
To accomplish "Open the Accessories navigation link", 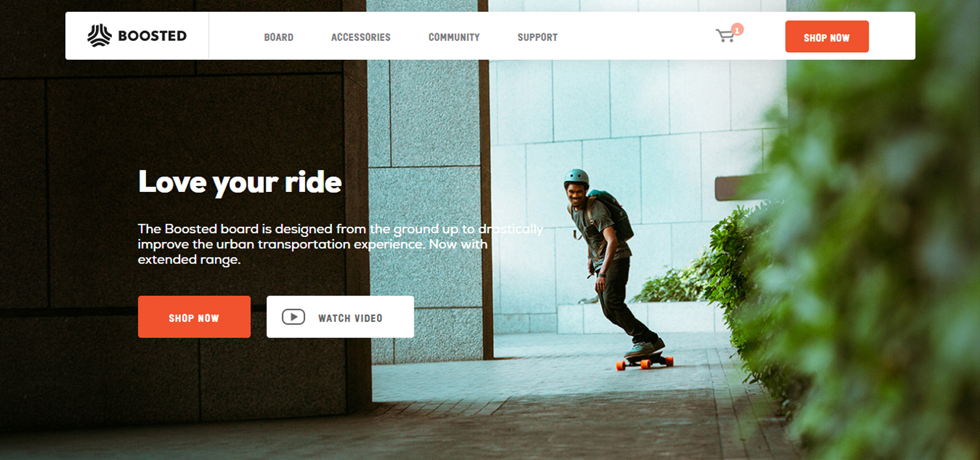I will pos(361,37).
